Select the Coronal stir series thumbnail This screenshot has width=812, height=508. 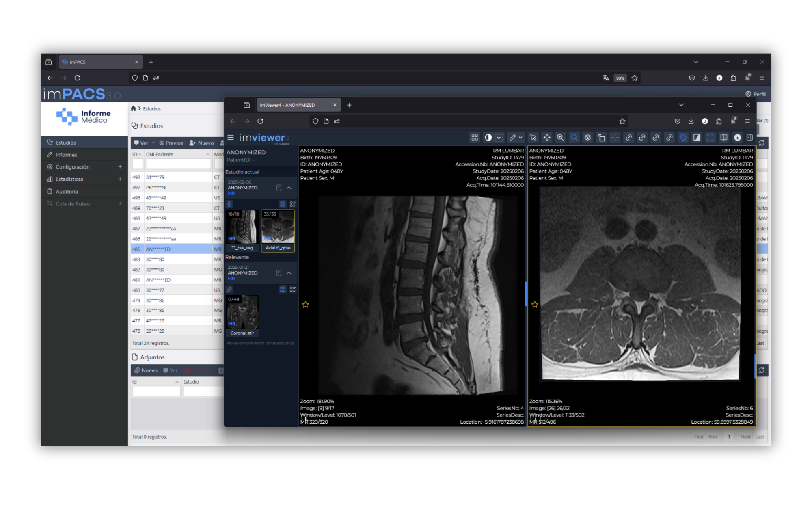click(242, 316)
